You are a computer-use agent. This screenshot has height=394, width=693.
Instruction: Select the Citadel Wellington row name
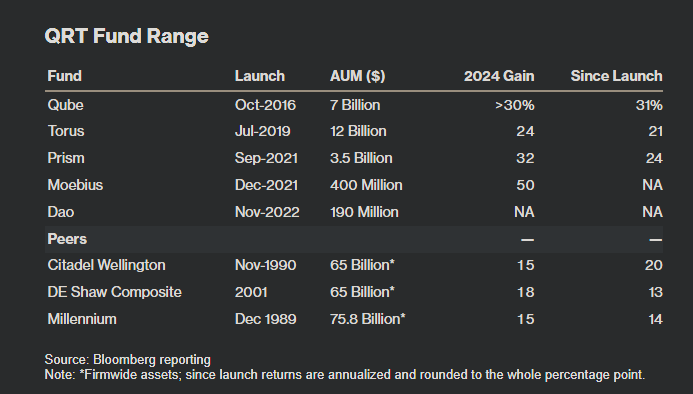(x=107, y=265)
